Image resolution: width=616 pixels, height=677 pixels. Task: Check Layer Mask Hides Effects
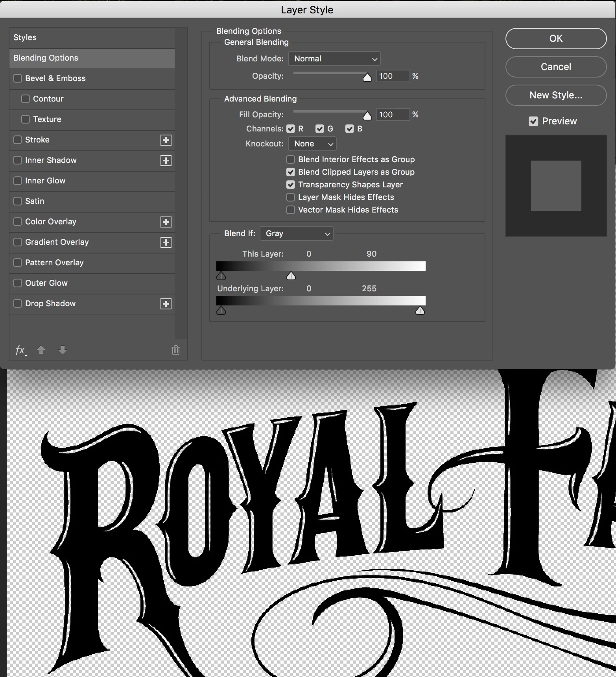pos(291,197)
